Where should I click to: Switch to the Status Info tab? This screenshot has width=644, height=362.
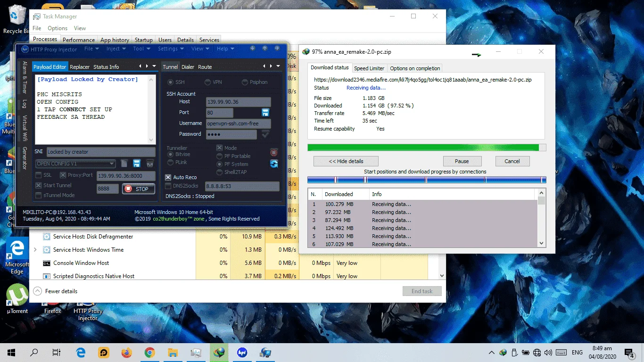[x=106, y=67]
